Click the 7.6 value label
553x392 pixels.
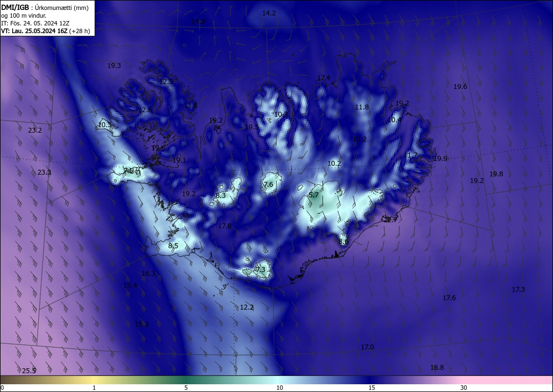coord(268,184)
